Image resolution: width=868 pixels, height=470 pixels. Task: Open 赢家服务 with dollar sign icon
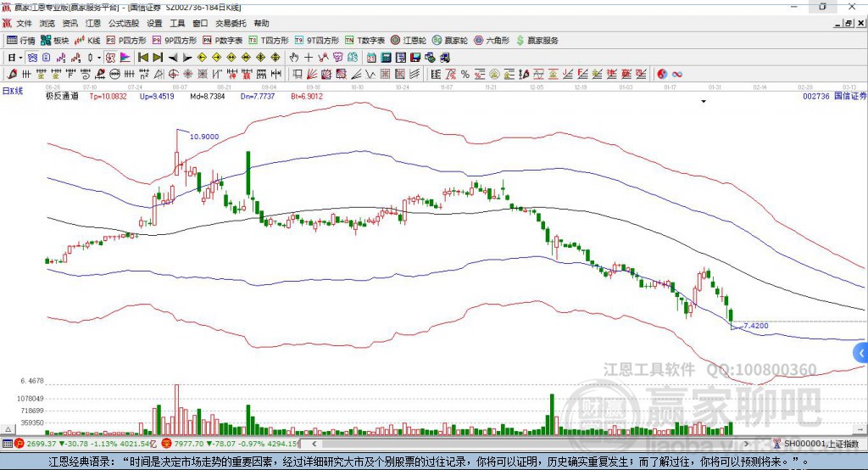[x=537, y=41]
